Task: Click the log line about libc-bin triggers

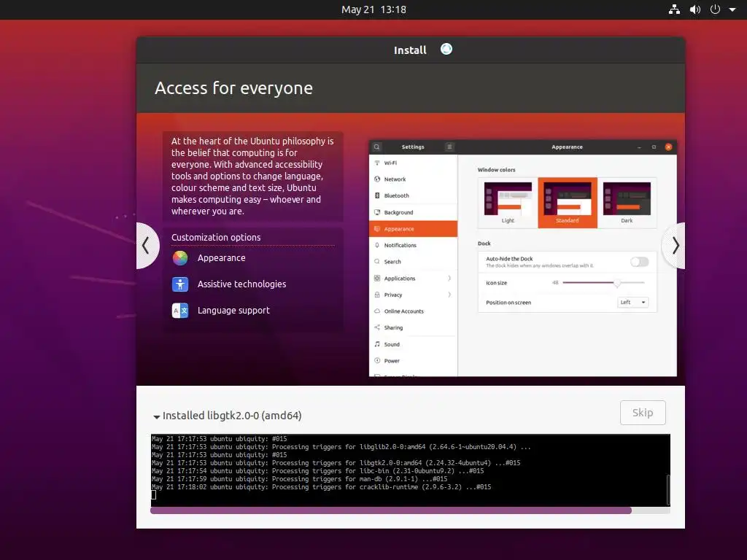Action: coord(318,471)
